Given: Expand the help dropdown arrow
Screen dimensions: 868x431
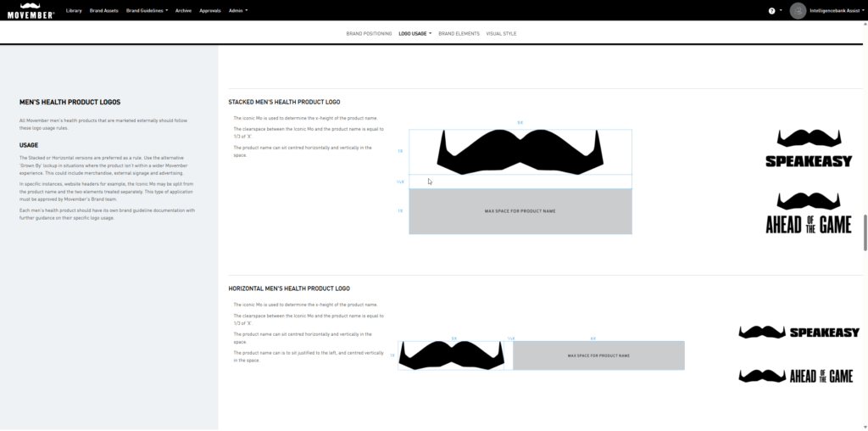Looking at the screenshot, I should click(x=781, y=10).
